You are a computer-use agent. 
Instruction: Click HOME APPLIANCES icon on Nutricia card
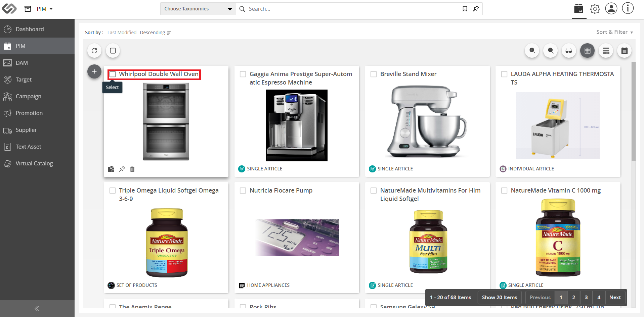(x=242, y=285)
